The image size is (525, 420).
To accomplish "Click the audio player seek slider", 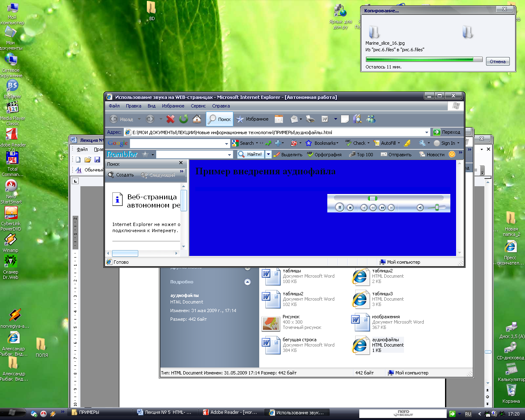I will tap(372, 198).
